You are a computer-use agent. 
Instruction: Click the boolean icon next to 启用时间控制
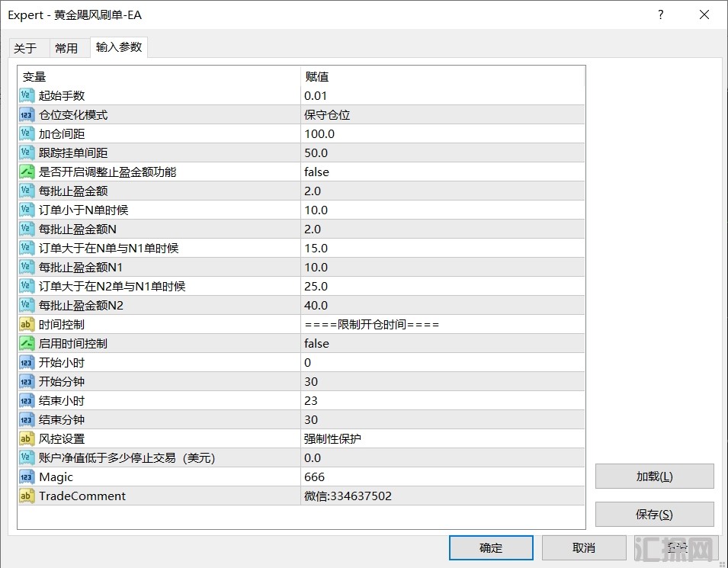27,343
